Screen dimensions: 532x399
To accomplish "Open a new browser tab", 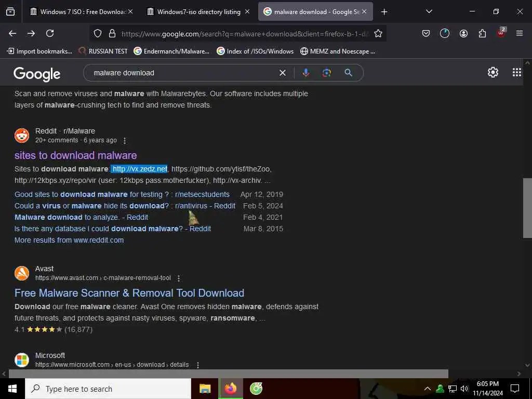I will (x=384, y=12).
